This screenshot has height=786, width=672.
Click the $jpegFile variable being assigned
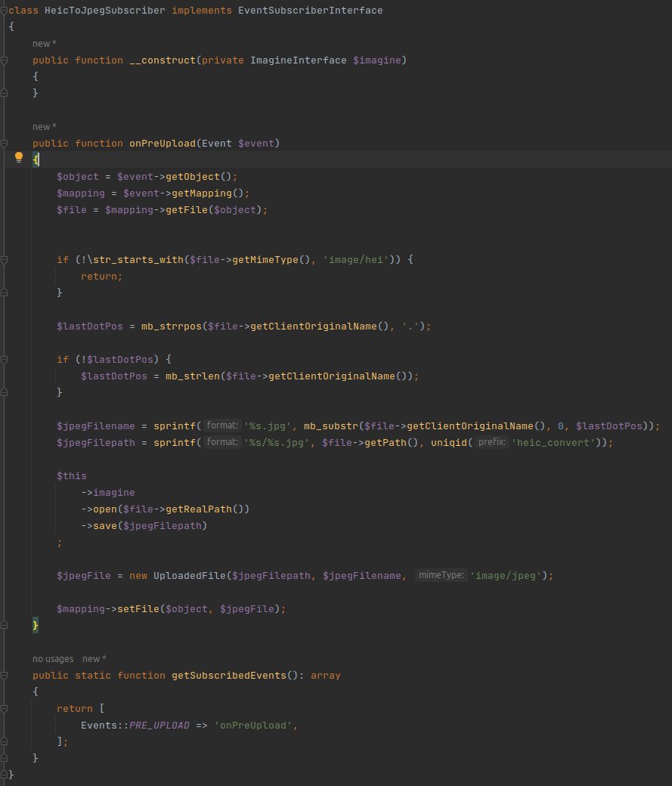pos(84,575)
